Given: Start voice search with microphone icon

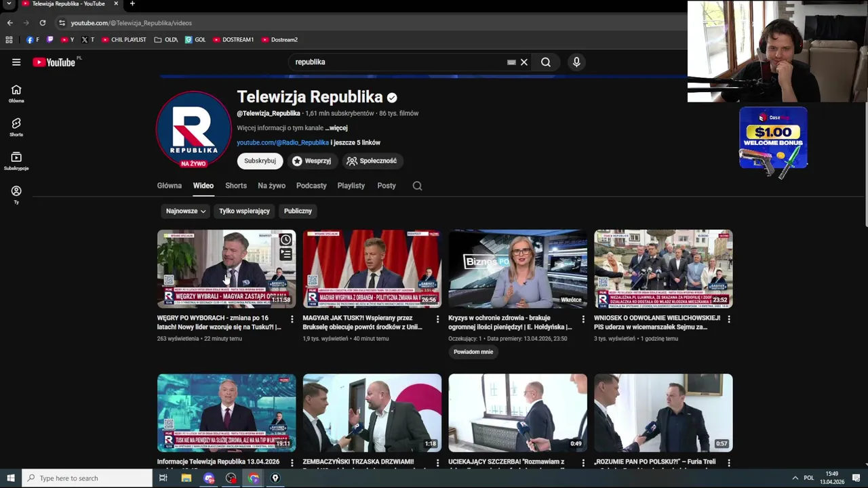Looking at the screenshot, I should pyautogui.click(x=576, y=62).
